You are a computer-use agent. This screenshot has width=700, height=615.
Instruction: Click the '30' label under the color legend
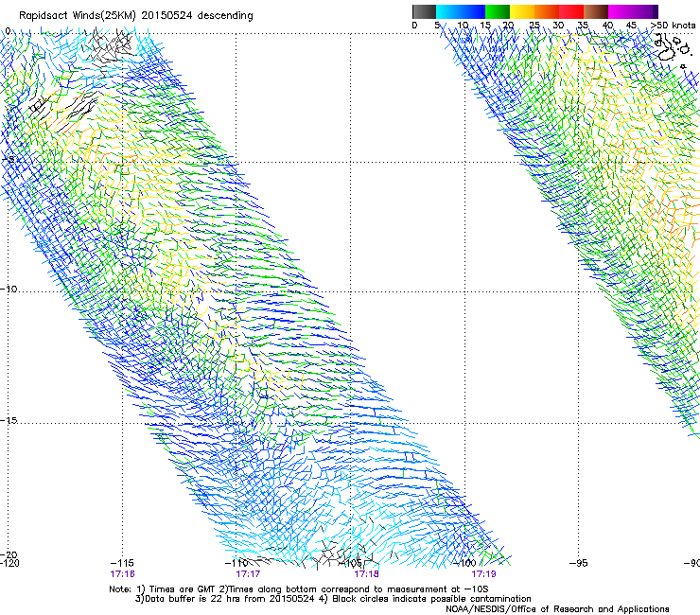point(558,26)
